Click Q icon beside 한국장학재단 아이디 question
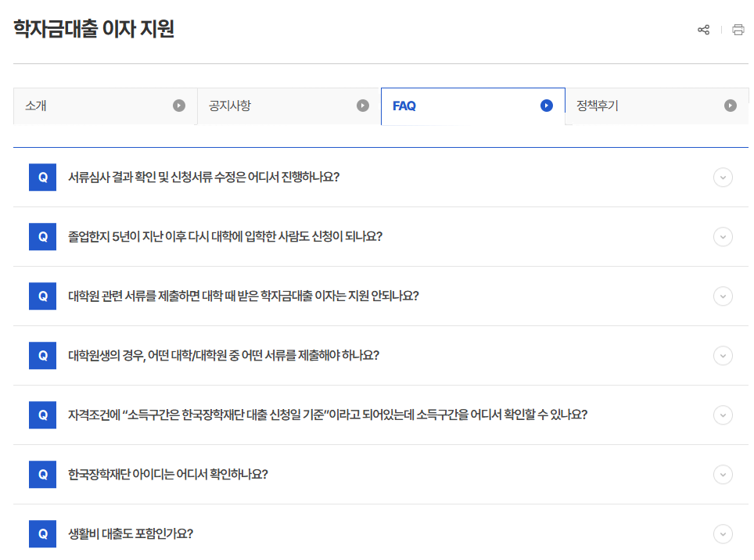The width and height of the screenshot is (754, 560). coord(42,475)
